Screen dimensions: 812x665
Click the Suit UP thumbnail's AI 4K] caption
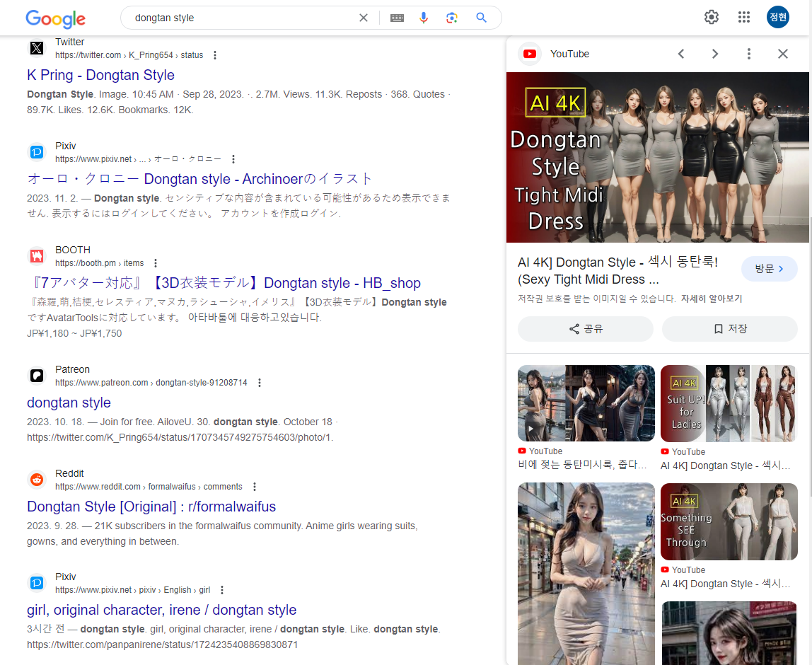click(726, 466)
